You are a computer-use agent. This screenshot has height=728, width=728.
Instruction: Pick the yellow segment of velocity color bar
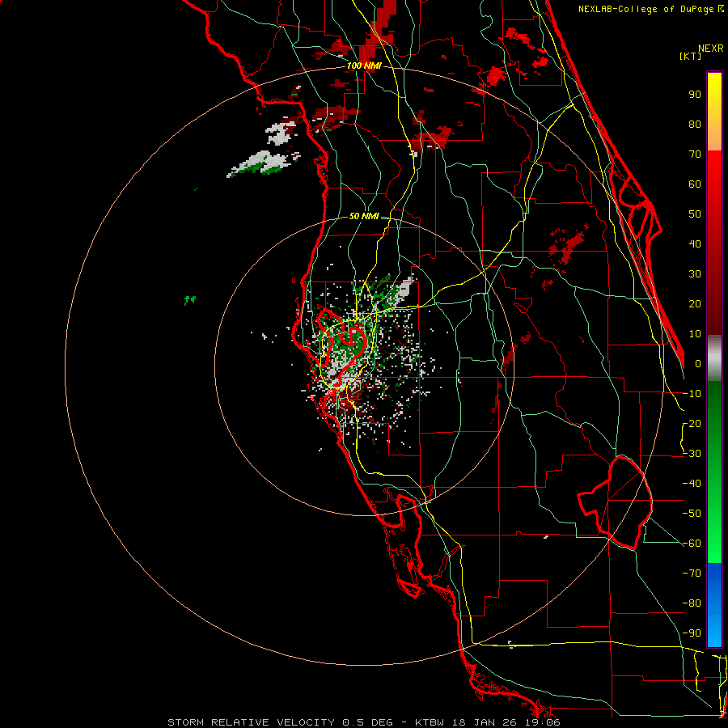click(714, 91)
